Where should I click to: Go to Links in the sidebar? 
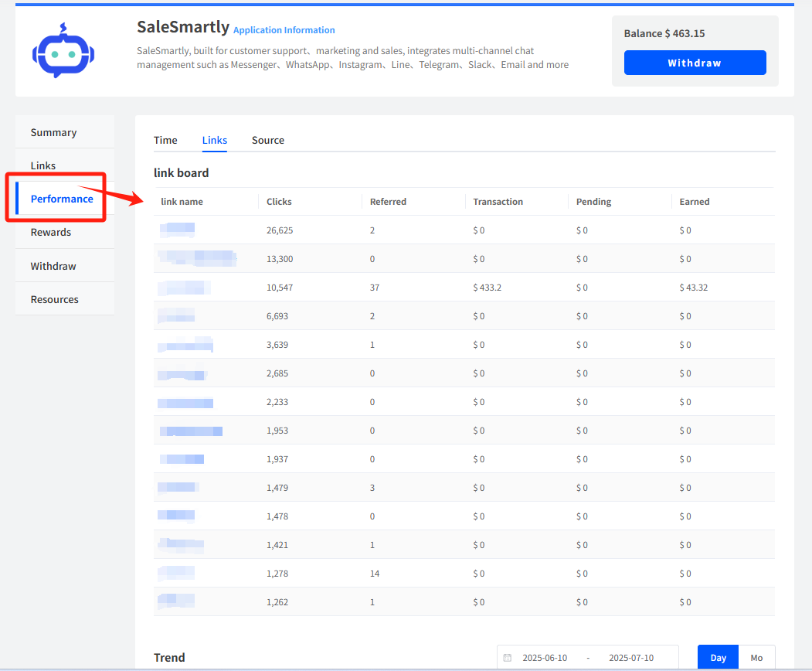(43, 165)
